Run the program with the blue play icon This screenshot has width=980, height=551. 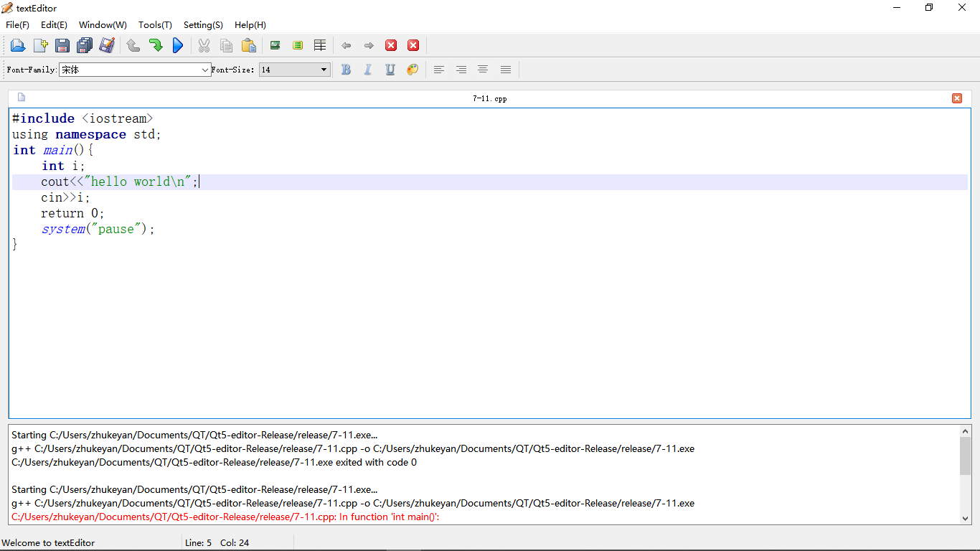[178, 45]
